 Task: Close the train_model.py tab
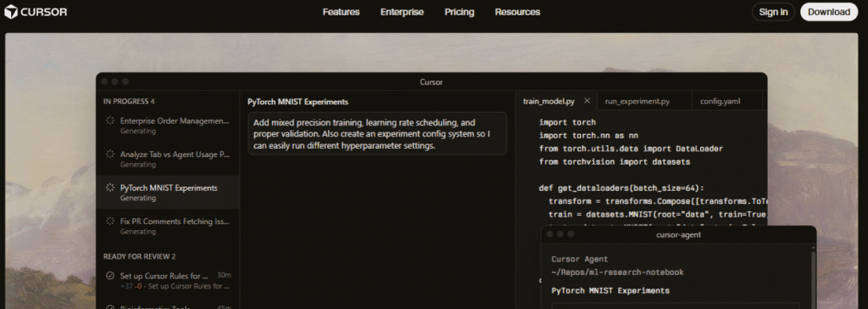(587, 101)
